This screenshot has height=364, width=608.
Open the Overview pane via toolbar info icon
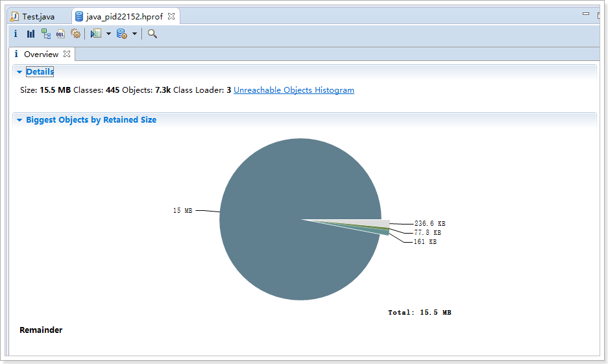[x=16, y=34]
